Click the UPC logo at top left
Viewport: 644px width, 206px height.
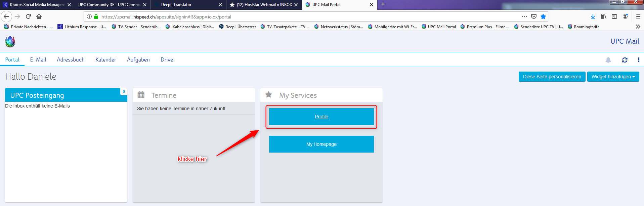coord(10,42)
